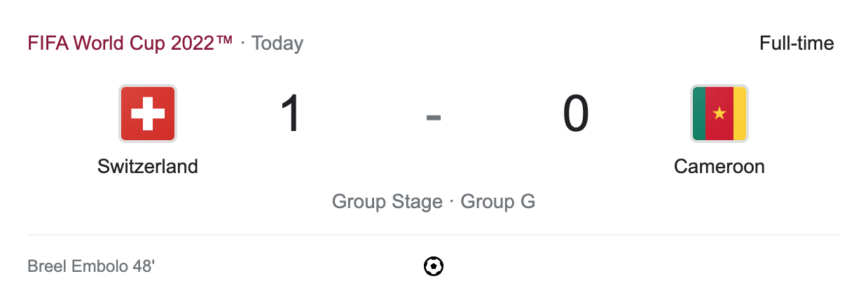The height and width of the screenshot is (302, 868).
Task: Click the Cameroon flag icon
Action: point(719,114)
